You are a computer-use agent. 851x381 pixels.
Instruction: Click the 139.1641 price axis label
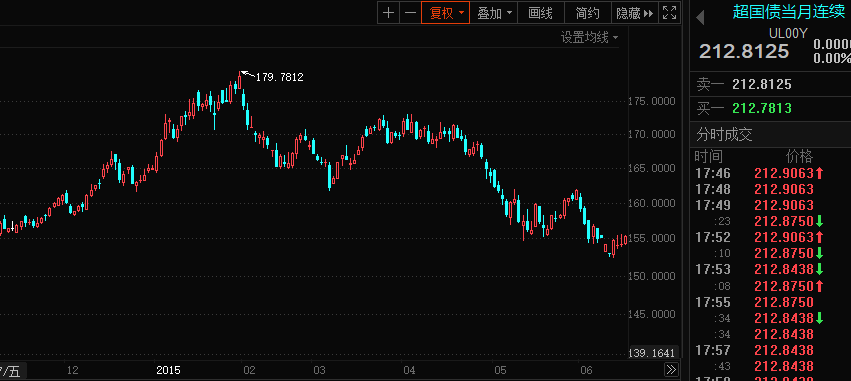click(x=652, y=353)
